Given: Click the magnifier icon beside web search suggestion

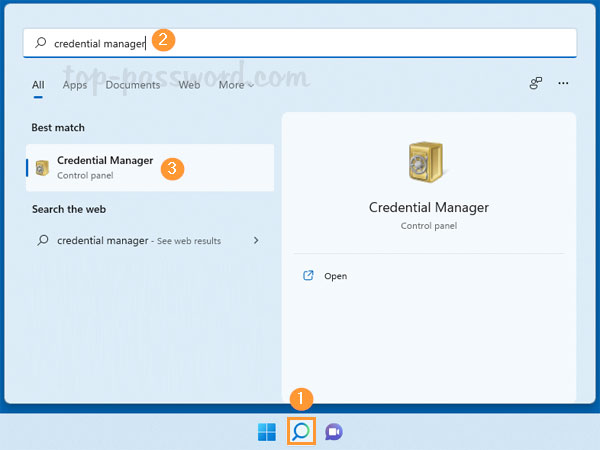Looking at the screenshot, I should click(x=42, y=240).
